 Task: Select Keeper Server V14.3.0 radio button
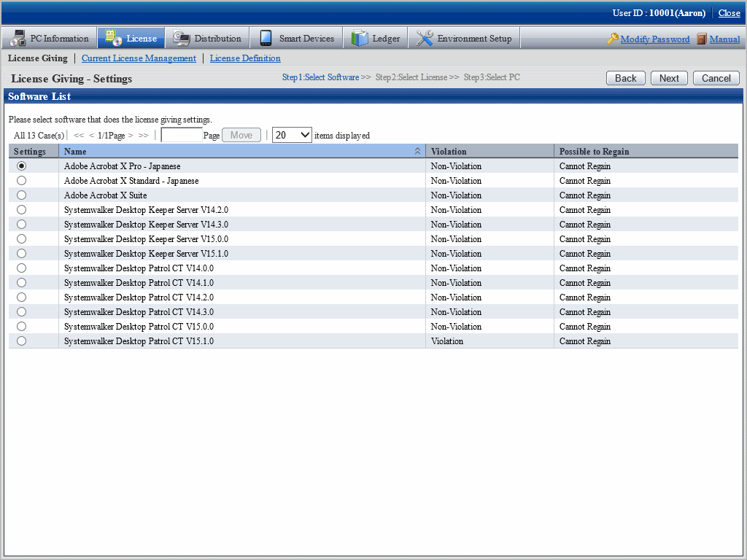click(21, 225)
